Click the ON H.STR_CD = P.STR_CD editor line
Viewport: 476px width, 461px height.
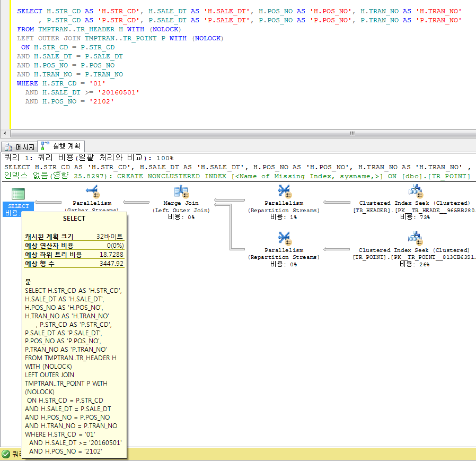coord(68,47)
